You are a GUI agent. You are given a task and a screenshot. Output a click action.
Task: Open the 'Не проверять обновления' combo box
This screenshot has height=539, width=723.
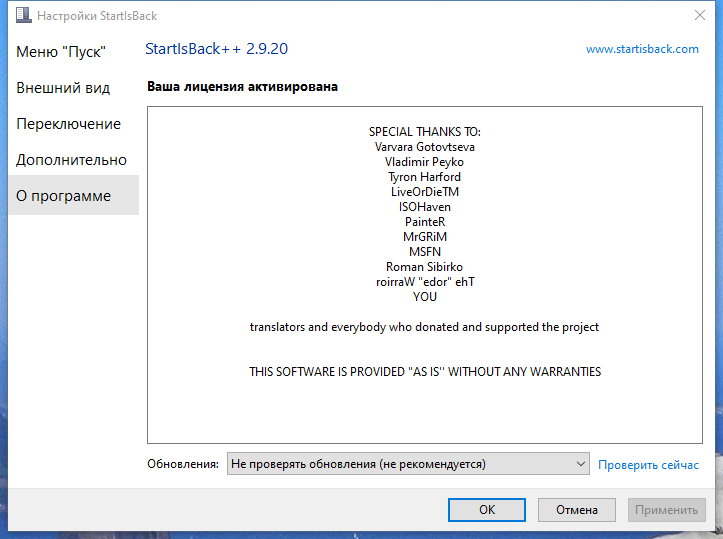click(x=408, y=464)
